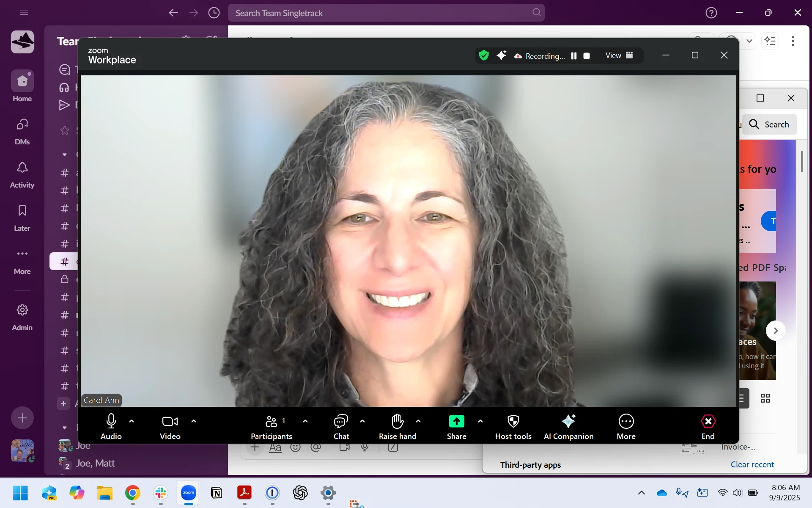Expand video options arrow next to Video
Viewport: 812px width, 508px height.
click(194, 421)
